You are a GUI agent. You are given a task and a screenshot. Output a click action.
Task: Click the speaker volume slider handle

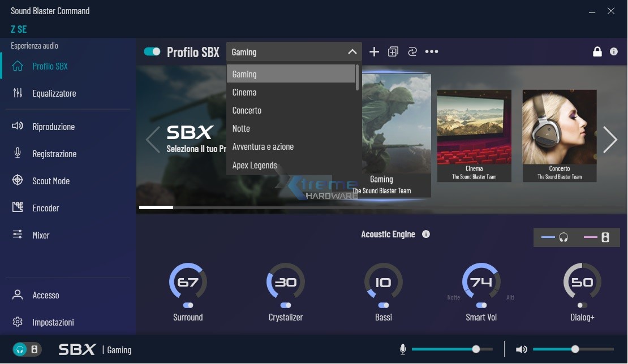pos(575,349)
